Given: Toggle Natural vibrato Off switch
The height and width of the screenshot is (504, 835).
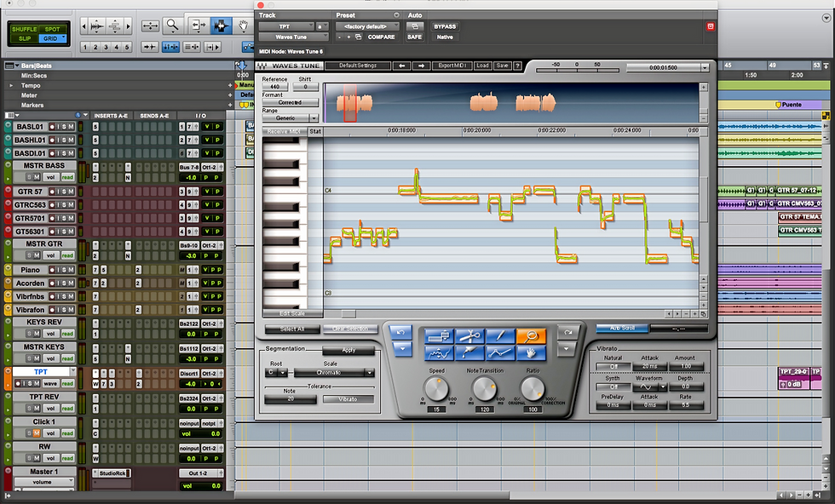Looking at the screenshot, I should click(x=613, y=366).
